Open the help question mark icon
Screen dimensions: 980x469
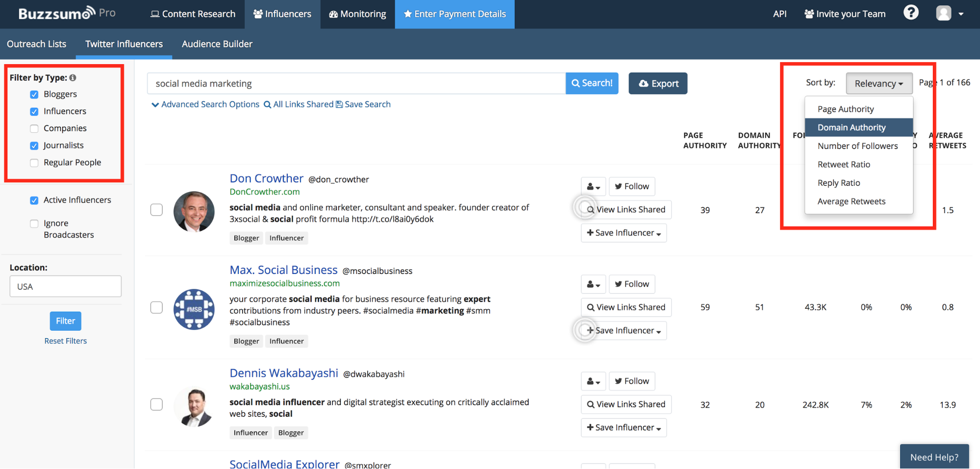[x=911, y=13]
